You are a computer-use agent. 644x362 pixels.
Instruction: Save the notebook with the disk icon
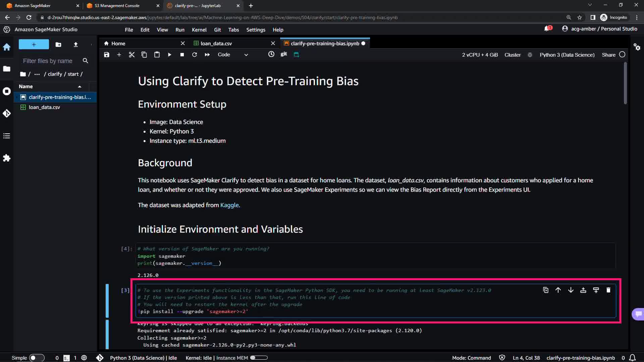click(107, 55)
